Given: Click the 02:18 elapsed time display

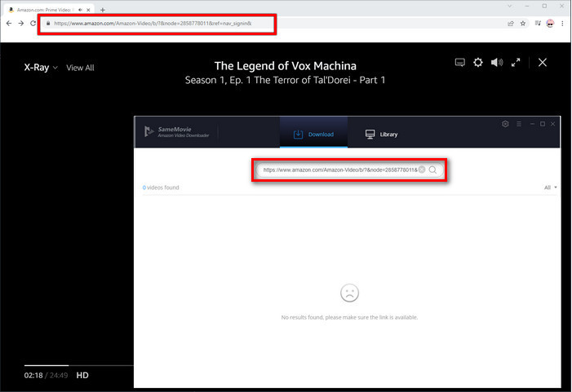Looking at the screenshot, I should point(33,375).
